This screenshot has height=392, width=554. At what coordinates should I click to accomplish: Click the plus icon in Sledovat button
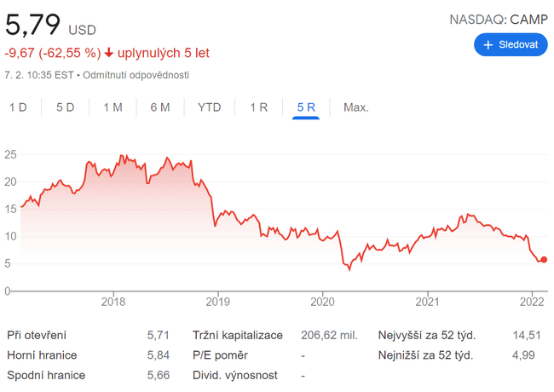tap(488, 44)
